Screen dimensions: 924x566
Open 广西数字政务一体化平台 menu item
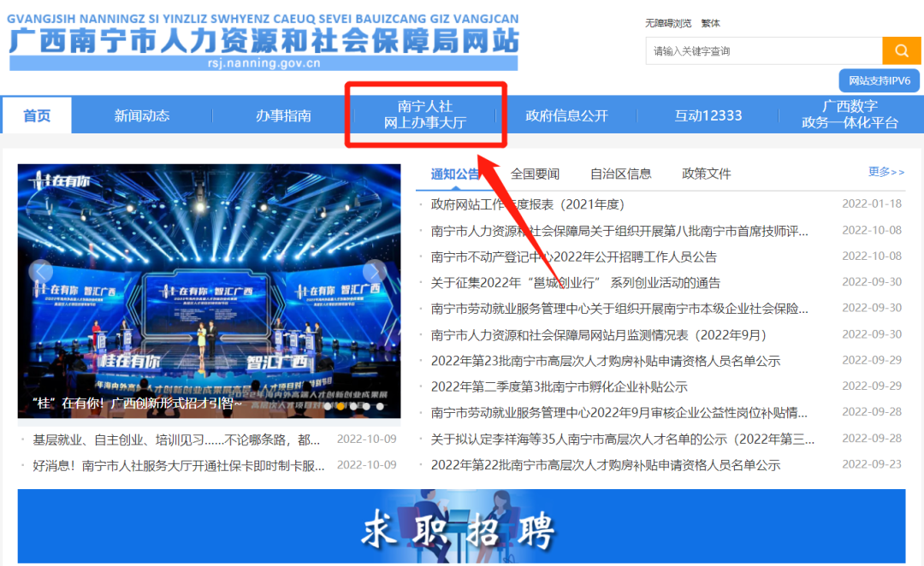(x=850, y=115)
